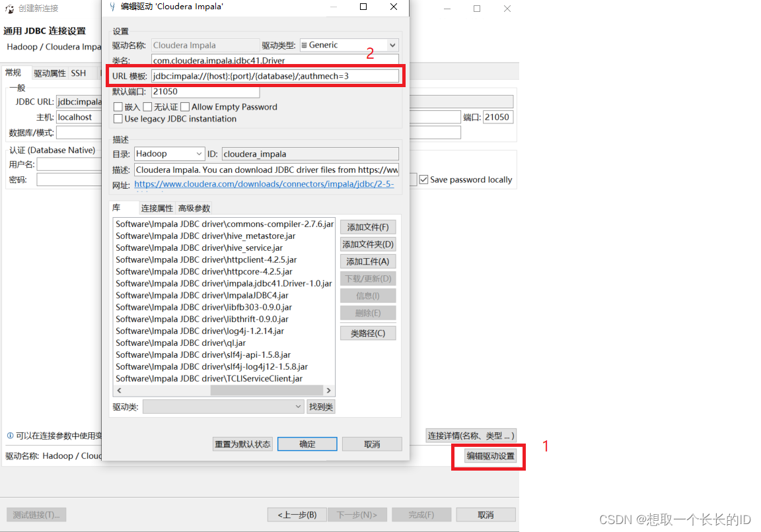761x532 pixels.
Task: Click 重置为默认状态 button
Action: (x=242, y=444)
